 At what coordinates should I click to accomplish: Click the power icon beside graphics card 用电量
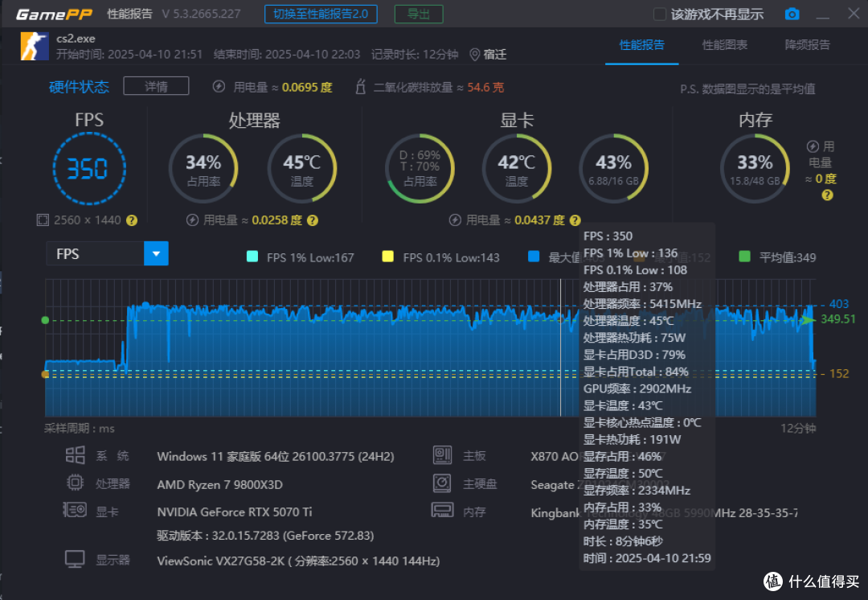pyautogui.click(x=454, y=220)
